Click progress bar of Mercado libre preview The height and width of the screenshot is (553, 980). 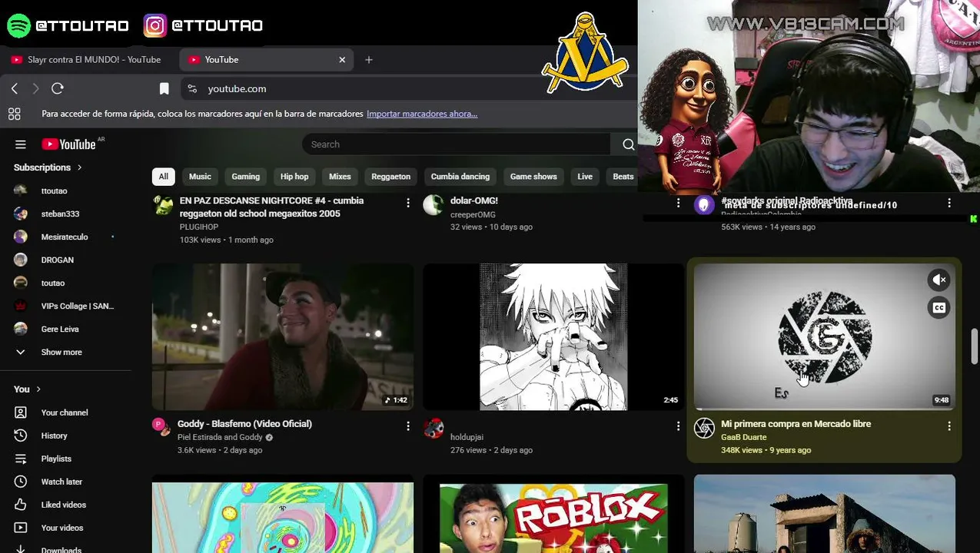[x=824, y=409]
